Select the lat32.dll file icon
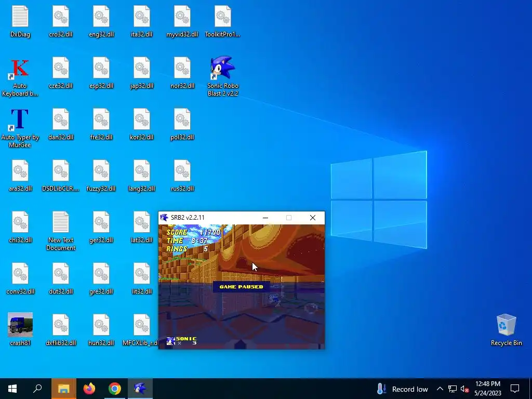The image size is (532, 399). tap(142, 222)
